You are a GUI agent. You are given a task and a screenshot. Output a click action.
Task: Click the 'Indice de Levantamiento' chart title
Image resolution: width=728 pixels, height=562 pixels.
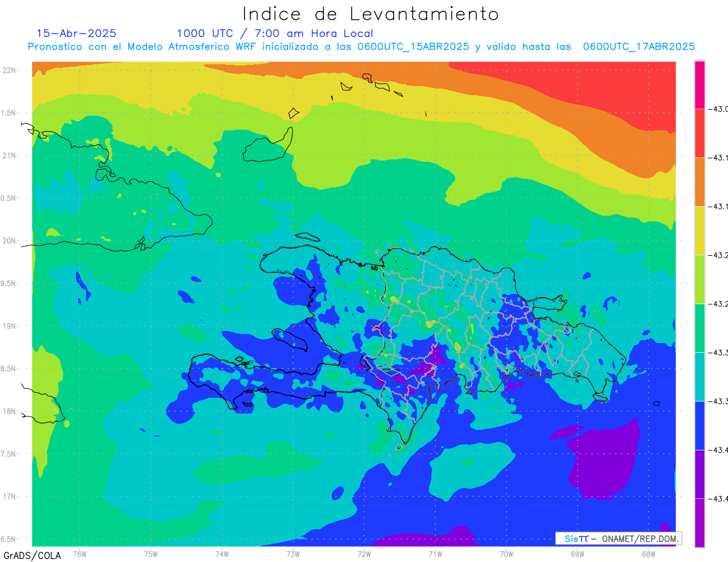[x=371, y=14]
